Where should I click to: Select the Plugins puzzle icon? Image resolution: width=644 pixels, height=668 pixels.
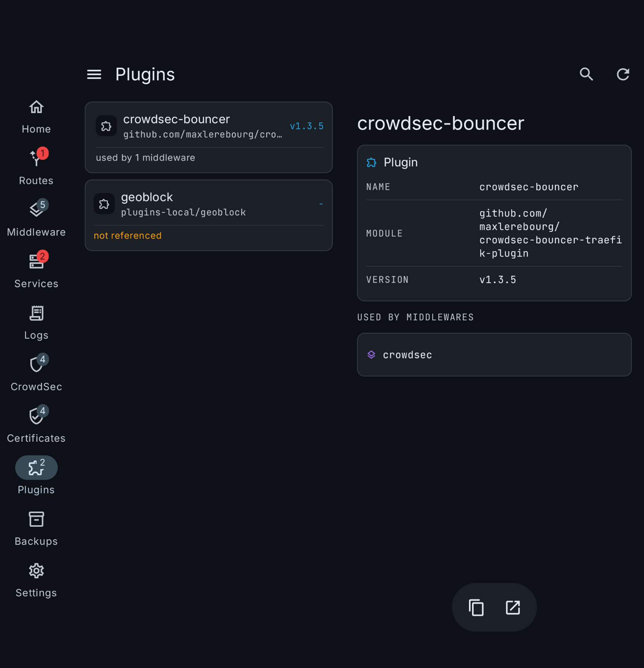(36, 467)
